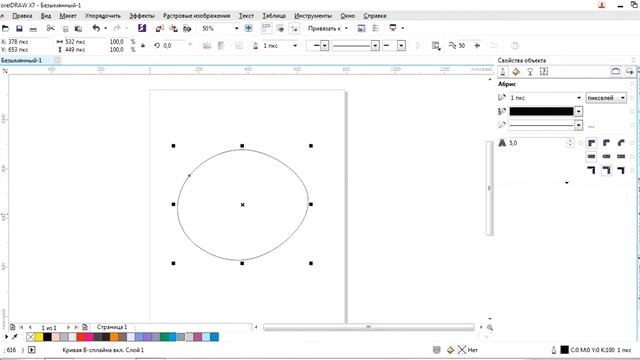This screenshot has width=640, height=360.
Task: Toggle show rulers icon in toolbar
Action: pos(266,28)
